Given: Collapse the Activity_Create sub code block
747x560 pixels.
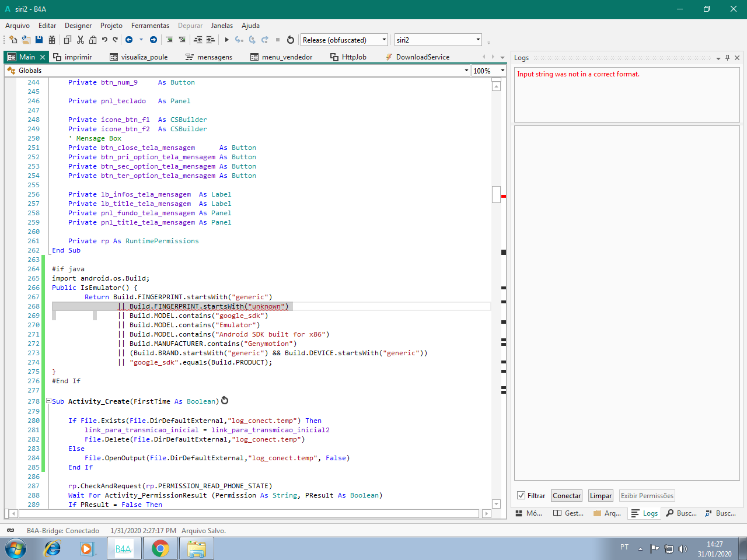Looking at the screenshot, I should tap(49, 401).
